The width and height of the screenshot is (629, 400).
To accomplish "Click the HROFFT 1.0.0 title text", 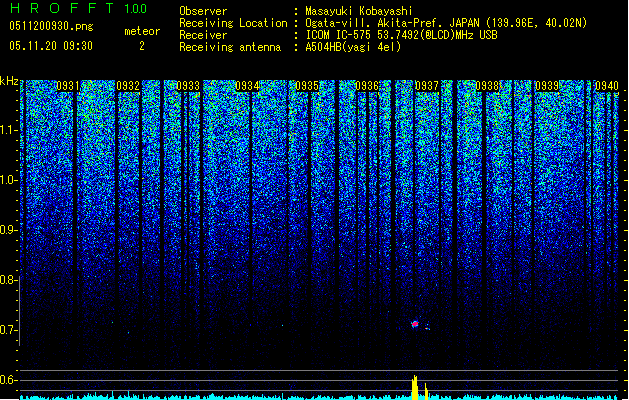I will click(79, 8).
